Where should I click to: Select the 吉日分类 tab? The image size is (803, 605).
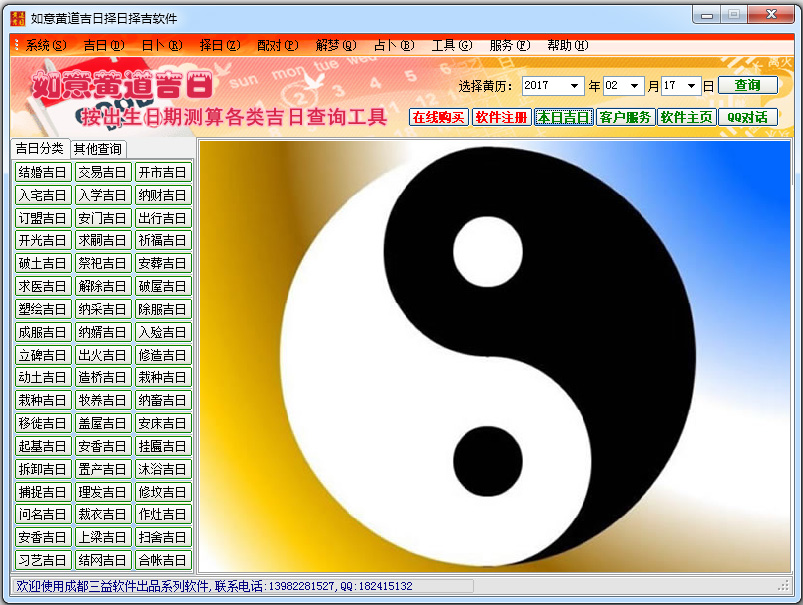click(x=40, y=149)
